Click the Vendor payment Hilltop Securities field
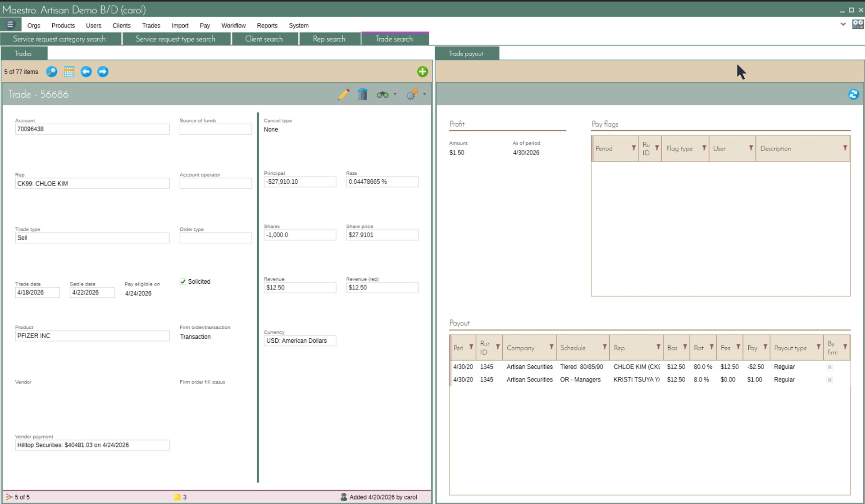 92,445
